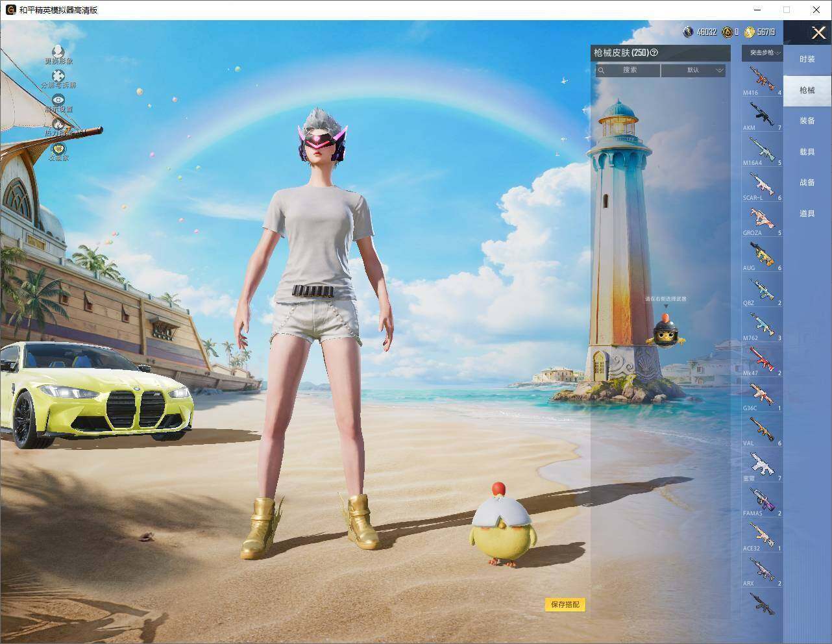Switch to the 时装 tab
Viewport: 832px width, 644px height.
[x=807, y=59]
